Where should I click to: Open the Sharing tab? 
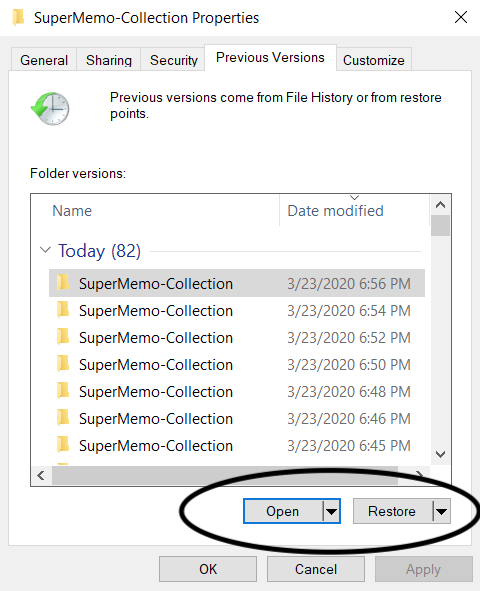coord(109,60)
